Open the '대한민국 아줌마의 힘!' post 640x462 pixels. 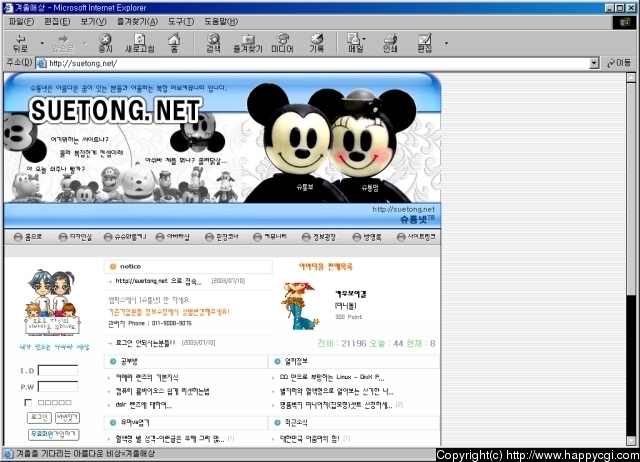[x=309, y=439]
